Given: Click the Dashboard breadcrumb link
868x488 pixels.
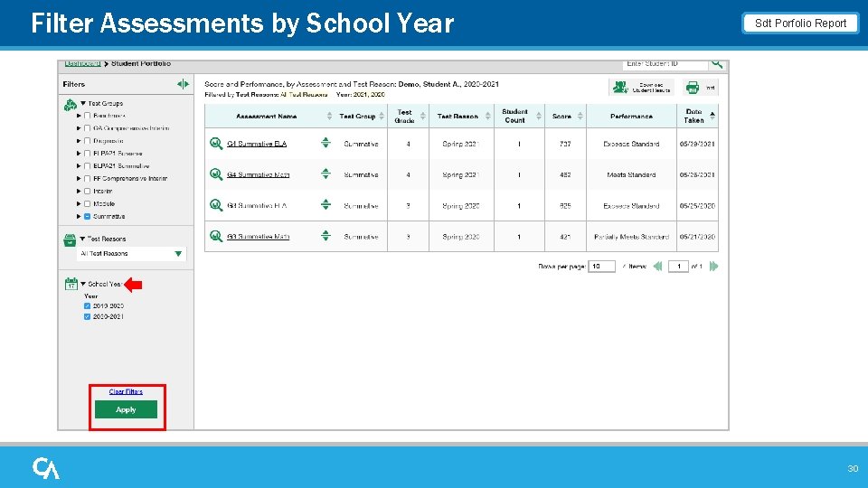Looking at the screenshot, I should point(82,63).
